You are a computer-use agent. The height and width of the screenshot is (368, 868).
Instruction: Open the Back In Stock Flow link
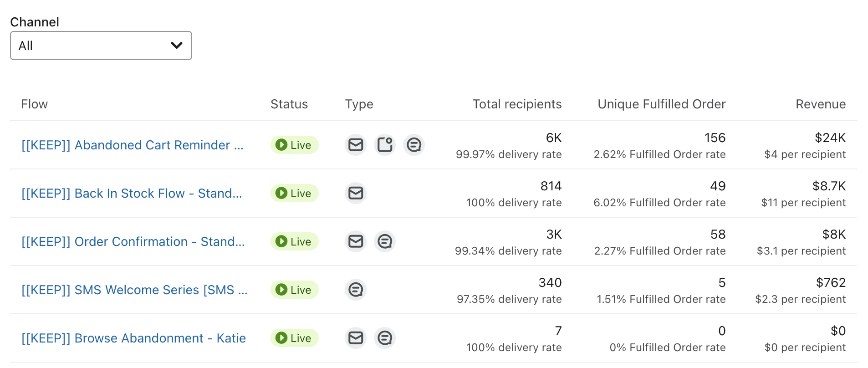coord(132,193)
